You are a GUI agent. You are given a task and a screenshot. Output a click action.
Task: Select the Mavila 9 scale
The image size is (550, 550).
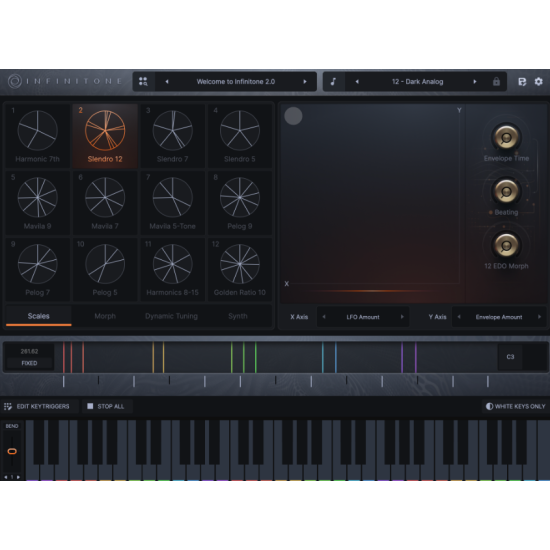38,203
